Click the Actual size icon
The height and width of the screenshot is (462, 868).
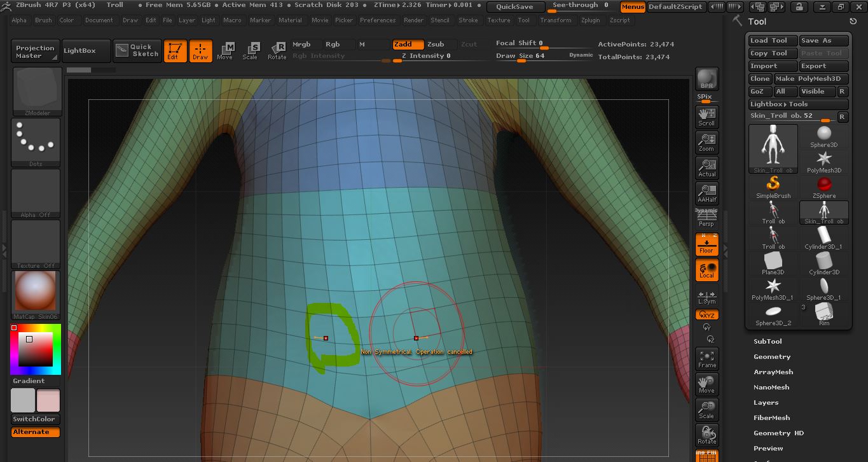(x=706, y=167)
